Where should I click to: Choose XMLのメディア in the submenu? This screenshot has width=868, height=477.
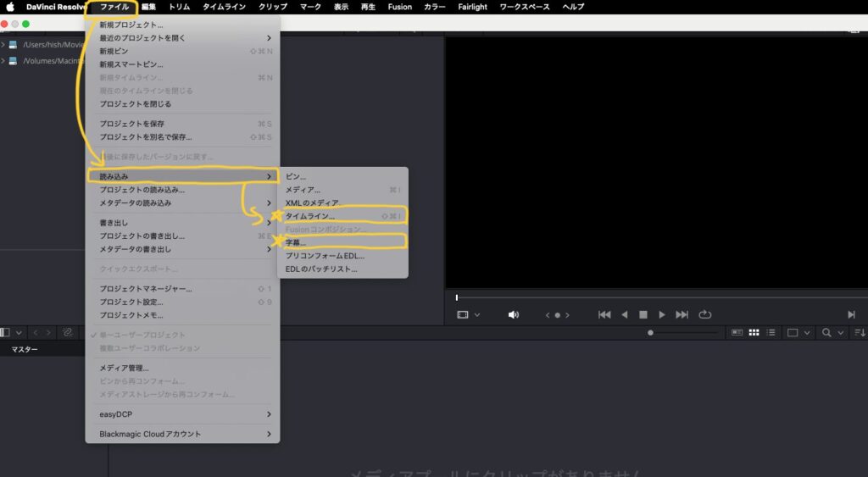click(342, 203)
